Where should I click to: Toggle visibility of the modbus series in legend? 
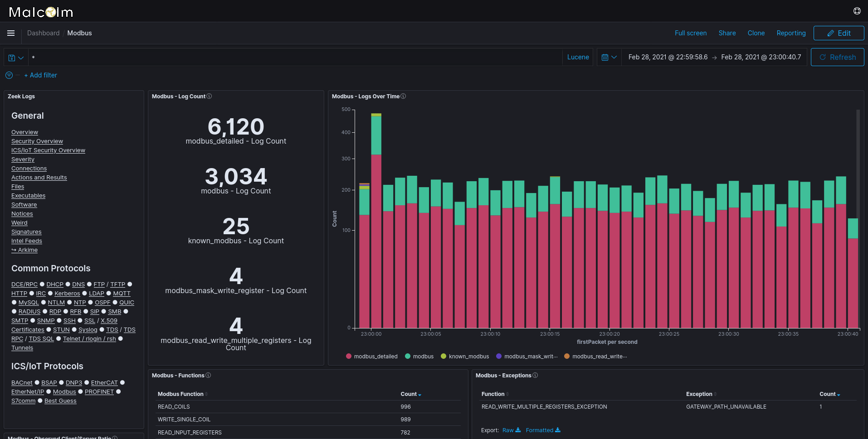(x=423, y=356)
